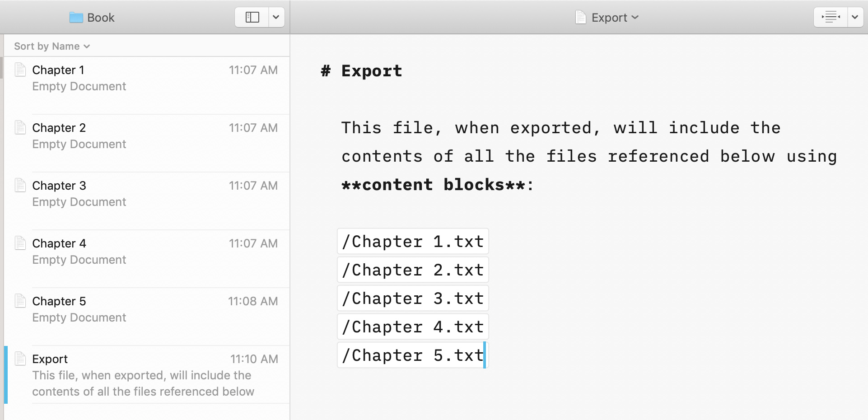Click the text alignment view icon

pyautogui.click(x=831, y=18)
